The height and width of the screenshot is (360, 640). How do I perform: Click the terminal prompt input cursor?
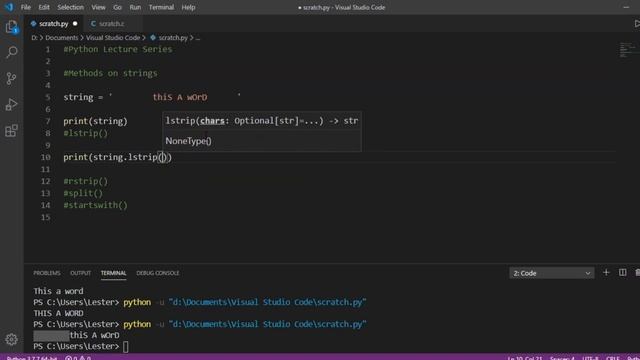[x=125, y=347]
